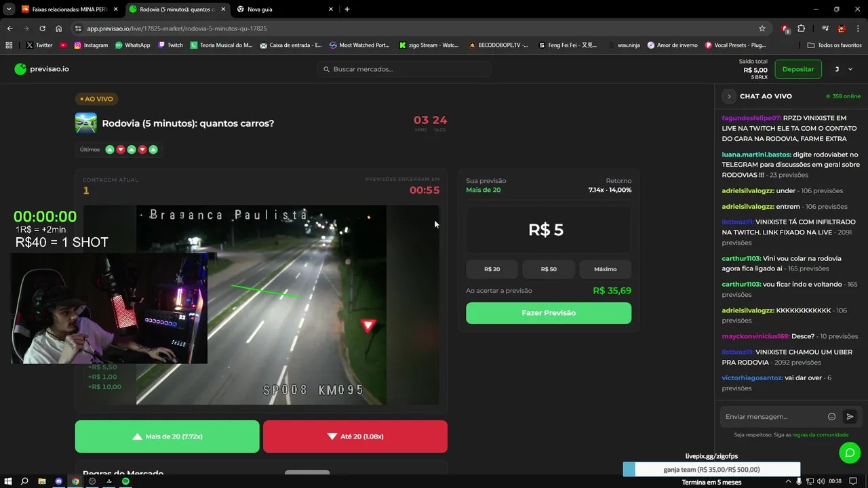Show hidden system tray icons
868x488 pixels.
pyautogui.click(x=788, y=481)
